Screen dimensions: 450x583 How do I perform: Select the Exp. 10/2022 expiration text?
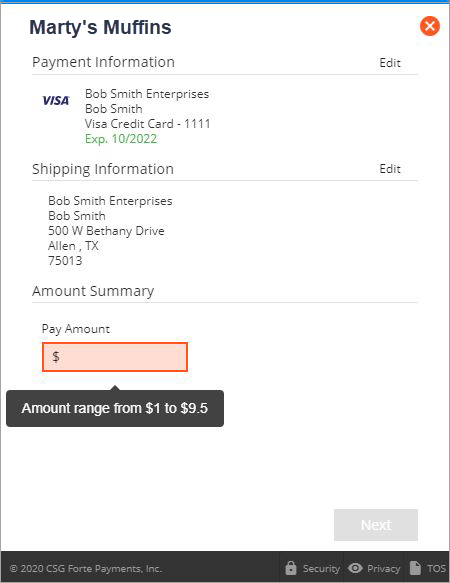coord(121,139)
